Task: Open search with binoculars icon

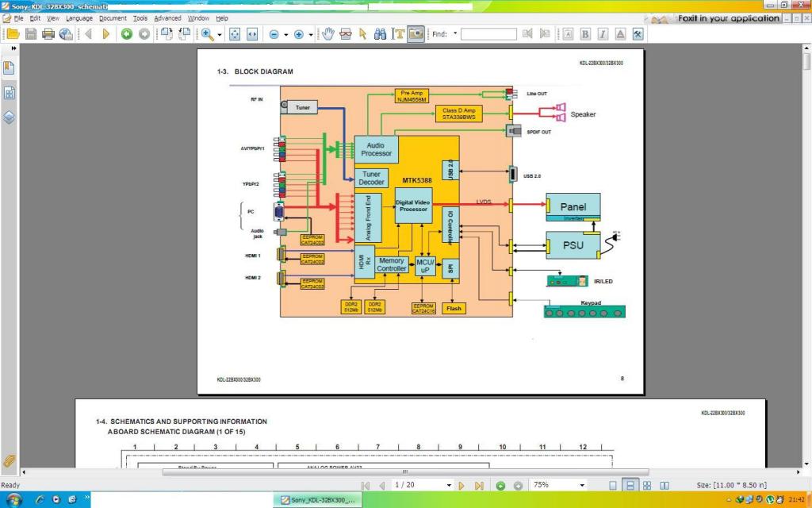Action: pos(380,34)
